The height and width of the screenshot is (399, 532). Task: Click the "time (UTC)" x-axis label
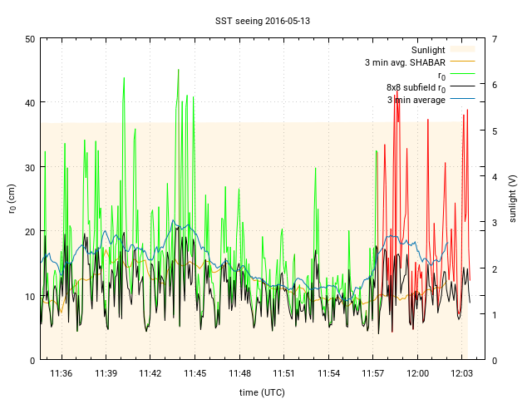[x=262, y=392]
